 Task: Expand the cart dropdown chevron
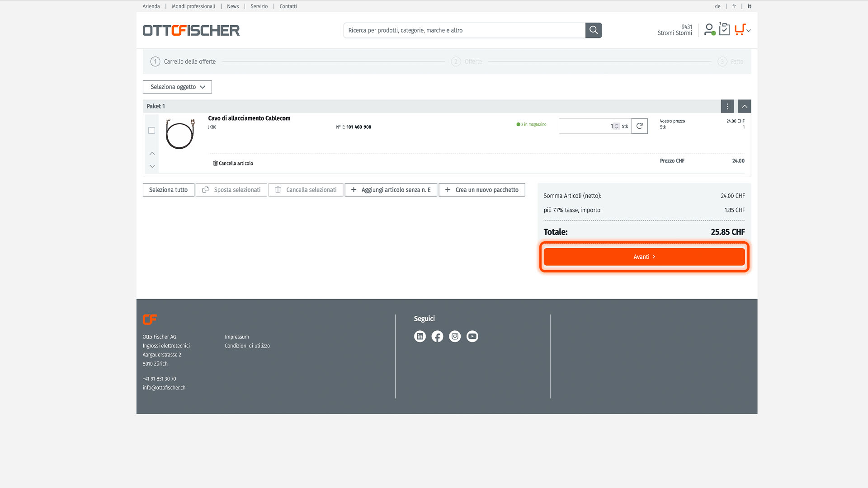pyautogui.click(x=749, y=31)
